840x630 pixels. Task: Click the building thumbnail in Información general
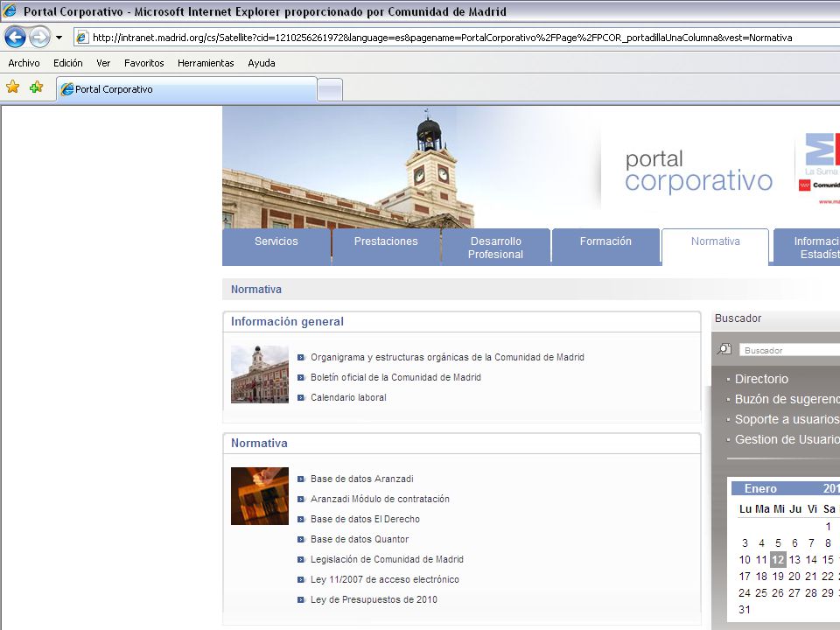click(260, 374)
